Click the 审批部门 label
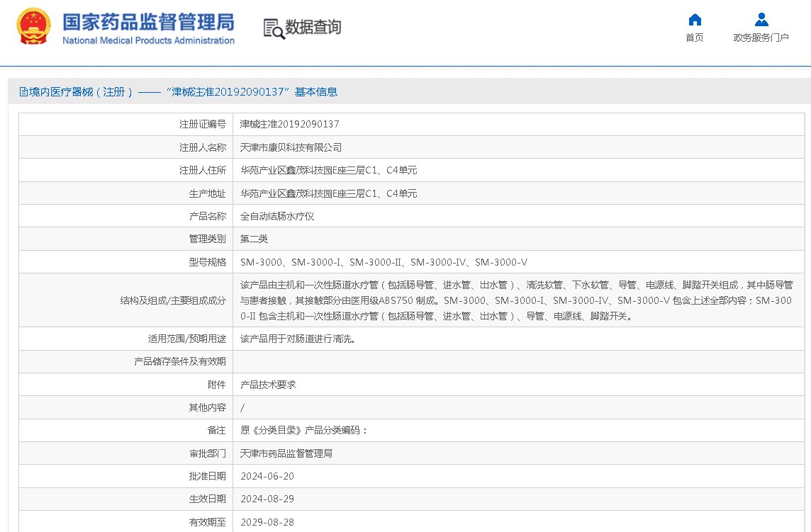The width and height of the screenshot is (811, 532). [x=208, y=453]
